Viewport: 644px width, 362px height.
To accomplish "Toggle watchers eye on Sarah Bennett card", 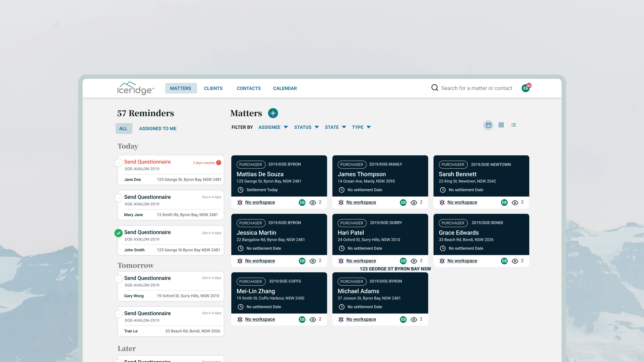I will click(x=515, y=203).
